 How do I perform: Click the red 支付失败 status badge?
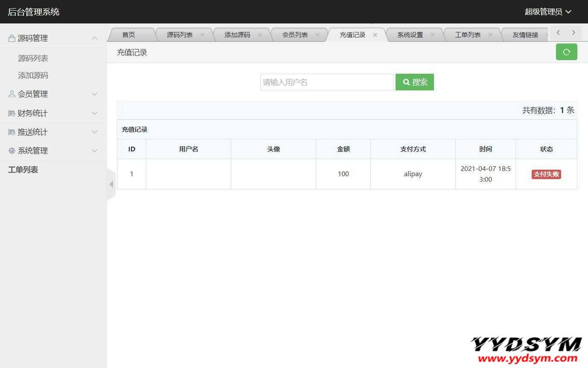[x=546, y=174]
